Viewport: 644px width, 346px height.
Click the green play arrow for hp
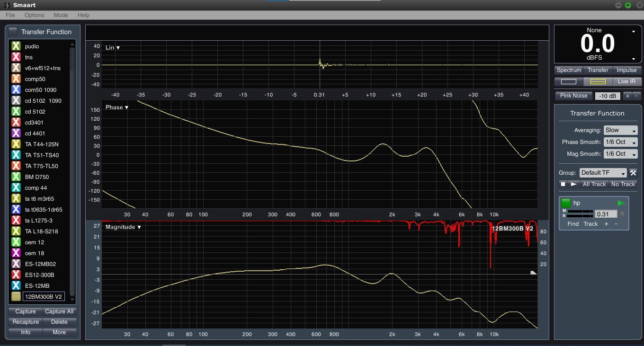[621, 203]
